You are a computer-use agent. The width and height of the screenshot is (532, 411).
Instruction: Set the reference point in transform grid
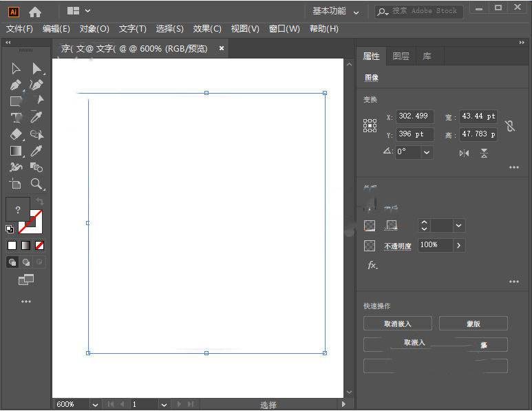pyautogui.click(x=370, y=125)
